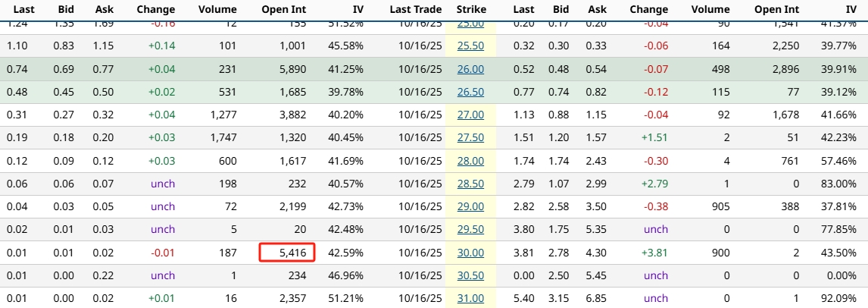The image size is (868, 308).
Task: Click the 26.50 strike price link
Action: pos(470,92)
